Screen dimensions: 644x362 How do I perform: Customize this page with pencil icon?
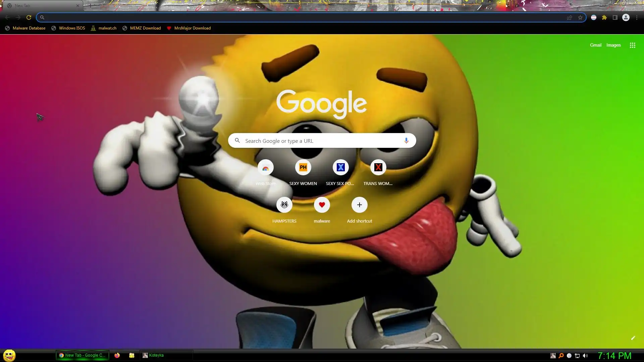click(633, 338)
